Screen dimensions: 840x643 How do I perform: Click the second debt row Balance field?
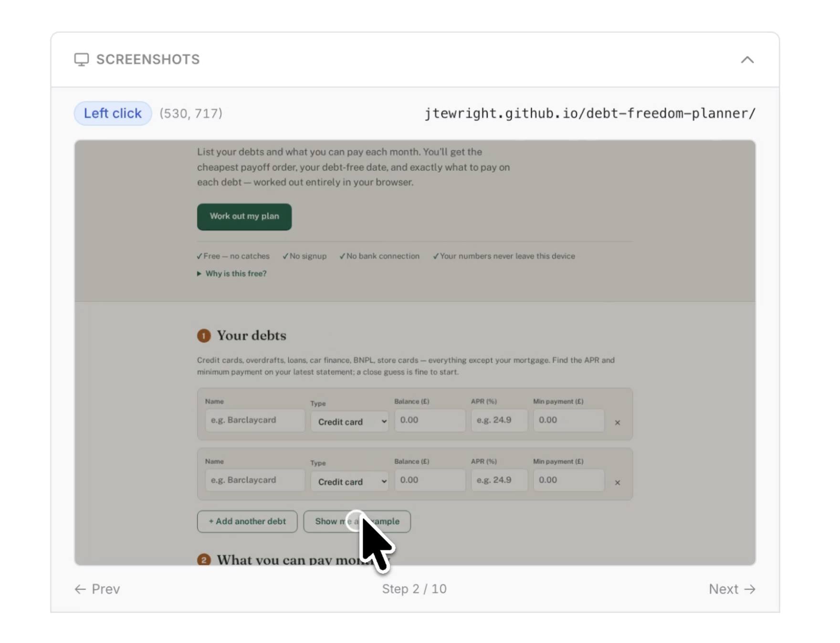coord(430,480)
